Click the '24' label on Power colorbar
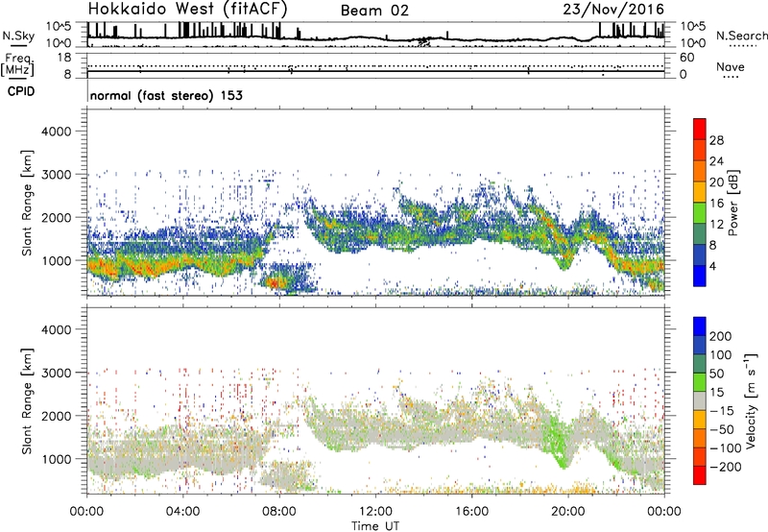The height and width of the screenshot is (532, 768). (x=716, y=161)
